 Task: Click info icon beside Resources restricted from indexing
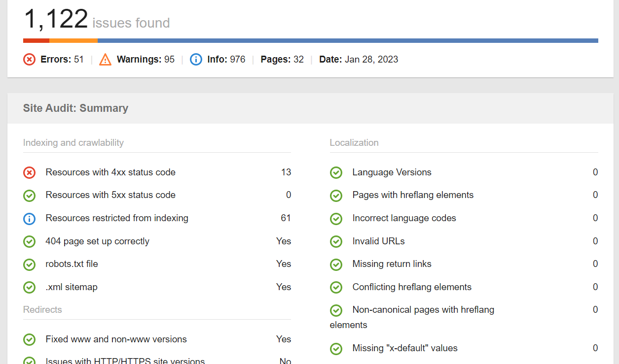(x=30, y=218)
